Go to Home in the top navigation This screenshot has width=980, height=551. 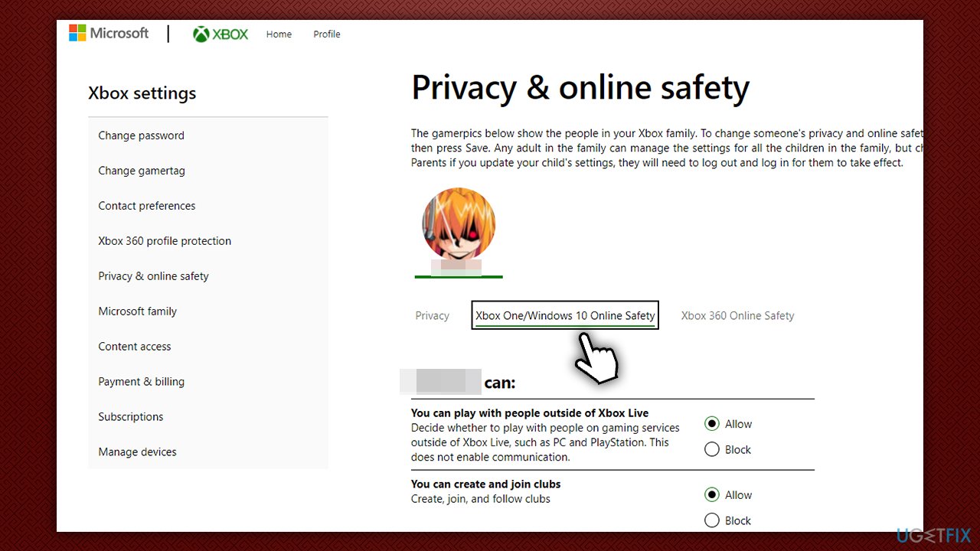[x=279, y=34]
